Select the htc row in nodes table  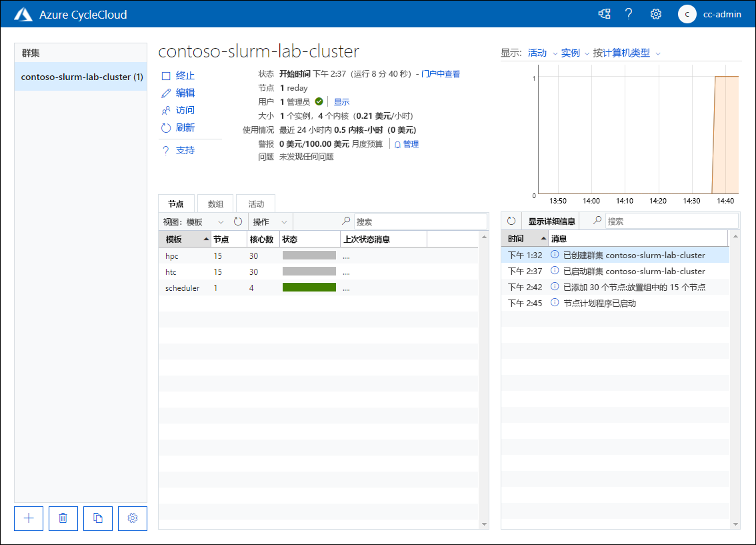[318, 271]
